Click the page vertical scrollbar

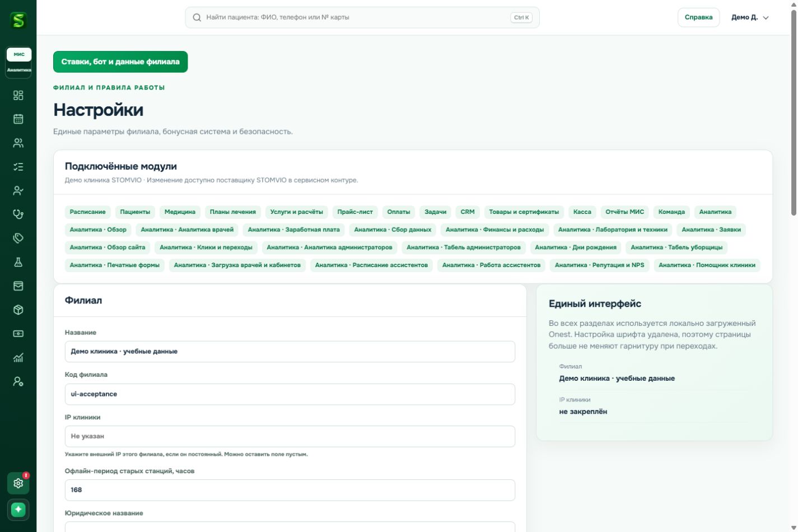tap(794, 112)
